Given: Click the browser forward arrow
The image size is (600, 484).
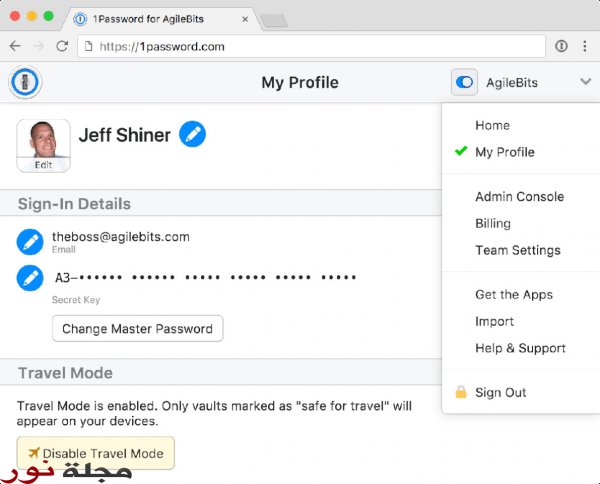Looking at the screenshot, I should point(39,46).
